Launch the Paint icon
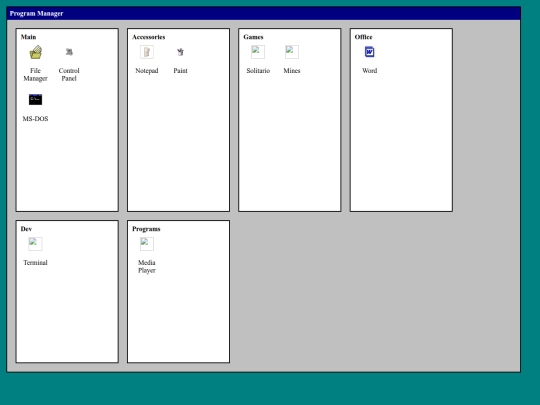This screenshot has height=405, width=540. coord(180,52)
